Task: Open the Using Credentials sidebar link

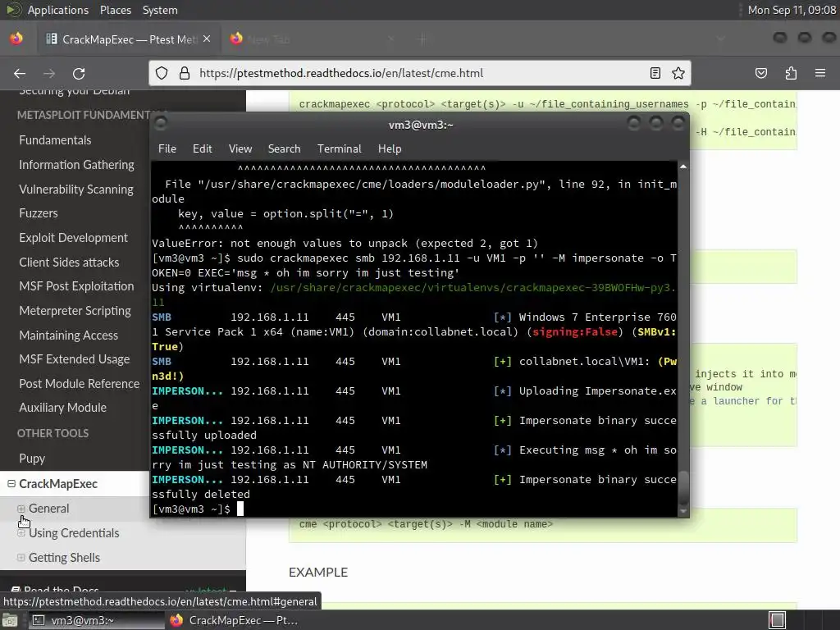Action: [74, 533]
